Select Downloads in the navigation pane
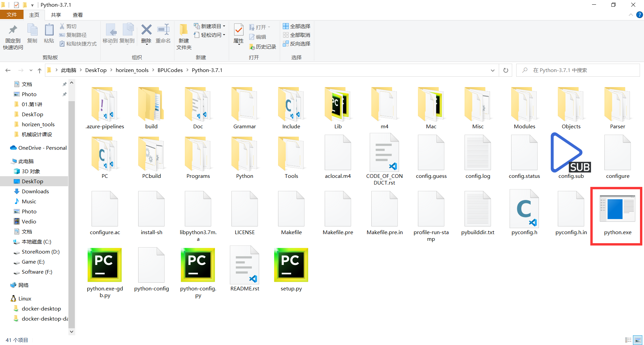 point(35,191)
